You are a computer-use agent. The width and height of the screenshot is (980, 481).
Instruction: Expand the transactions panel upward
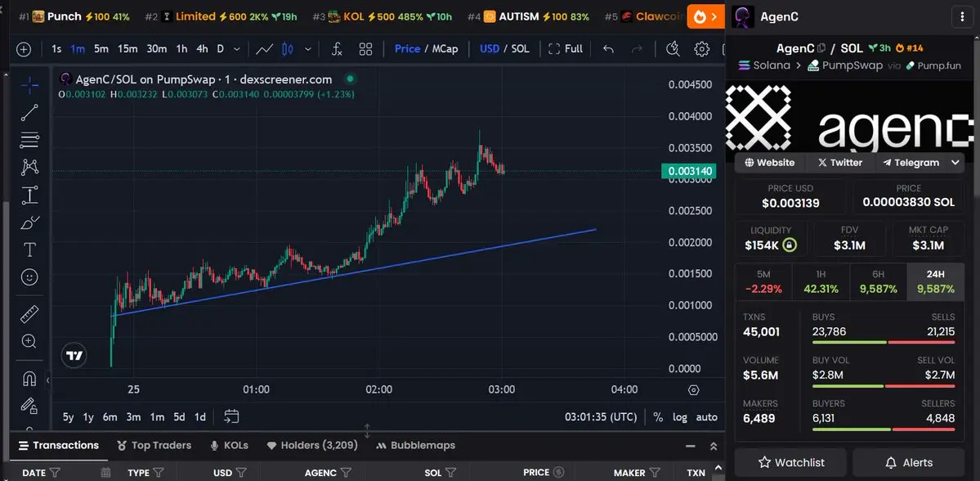(x=713, y=446)
